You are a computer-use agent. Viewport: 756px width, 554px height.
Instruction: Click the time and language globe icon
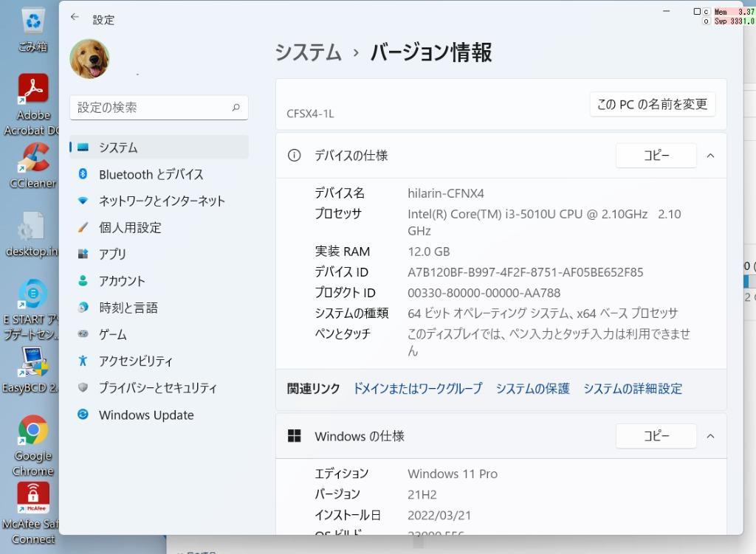tap(83, 308)
